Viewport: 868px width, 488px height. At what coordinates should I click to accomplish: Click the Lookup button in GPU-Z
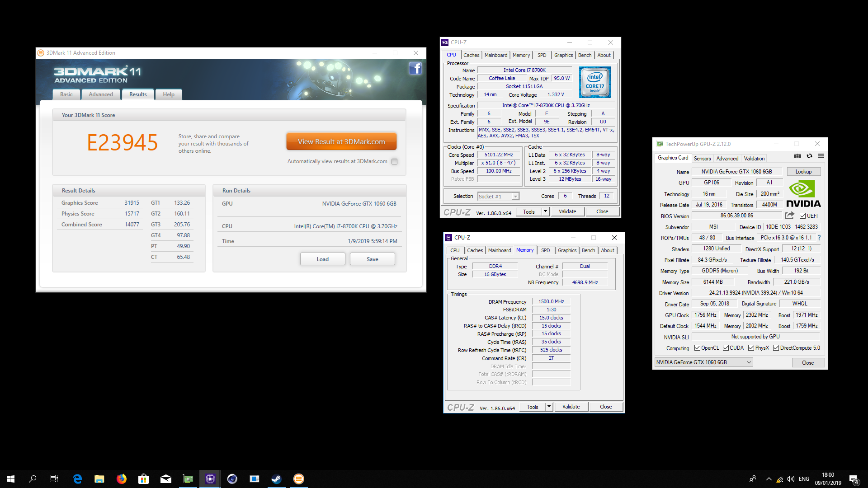(803, 172)
